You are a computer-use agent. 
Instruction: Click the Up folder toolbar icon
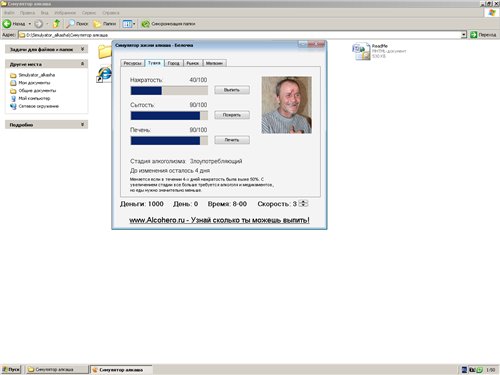point(57,24)
